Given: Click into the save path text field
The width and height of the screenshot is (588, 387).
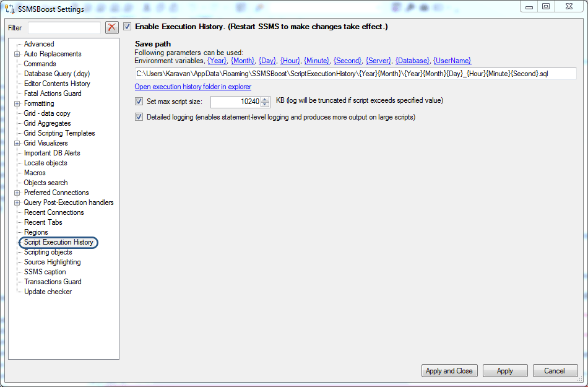Looking at the screenshot, I should coord(355,74).
